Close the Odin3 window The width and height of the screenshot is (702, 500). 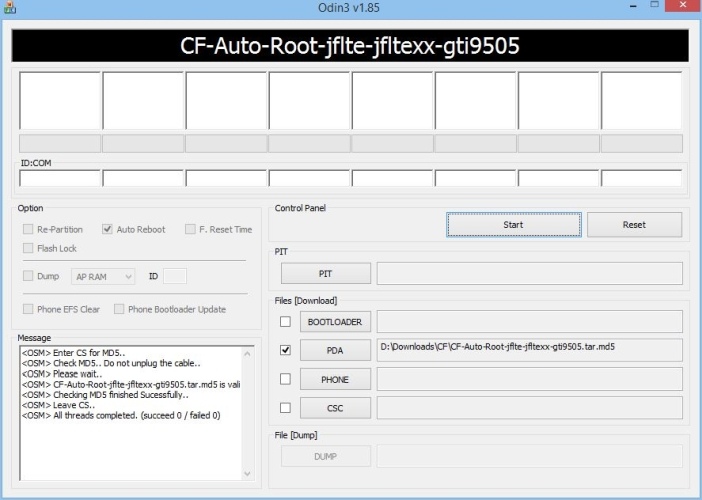[683, 5]
